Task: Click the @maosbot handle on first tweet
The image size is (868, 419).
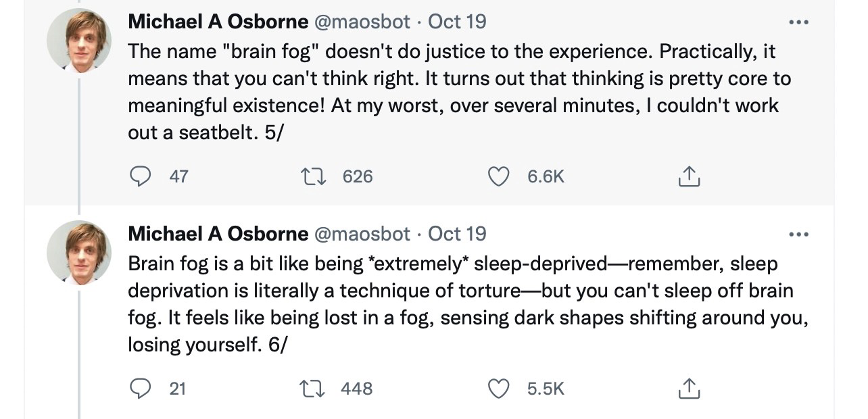Action: [362, 22]
